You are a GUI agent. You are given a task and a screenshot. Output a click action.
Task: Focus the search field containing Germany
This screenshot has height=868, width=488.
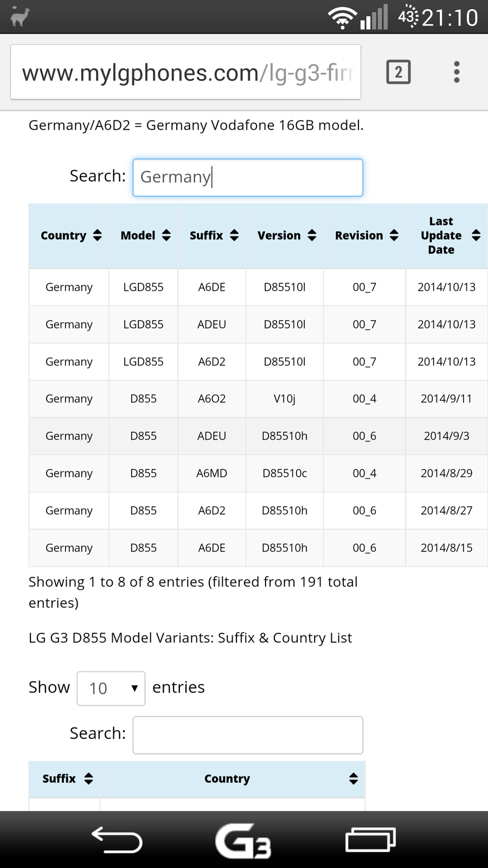[248, 177]
